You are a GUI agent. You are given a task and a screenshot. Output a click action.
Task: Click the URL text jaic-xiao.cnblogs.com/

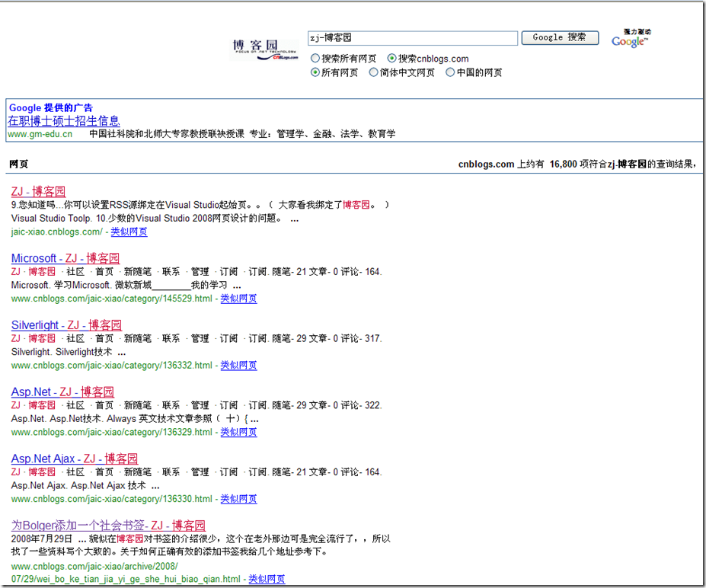tap(56, 232)
